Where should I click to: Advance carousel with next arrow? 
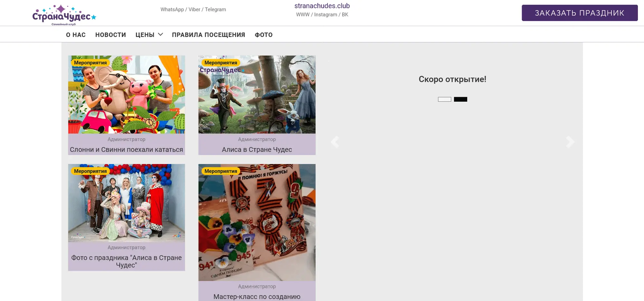[570, 142]
